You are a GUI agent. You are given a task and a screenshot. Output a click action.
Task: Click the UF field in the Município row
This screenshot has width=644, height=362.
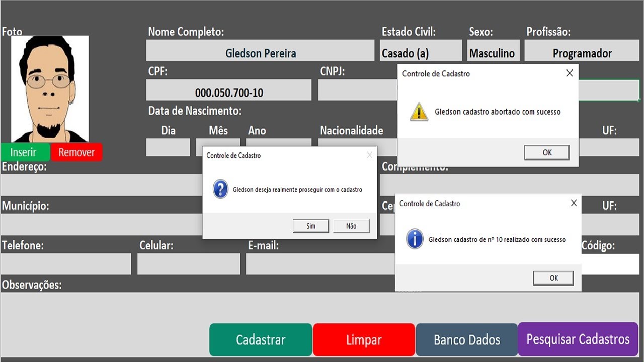point(610,224)
